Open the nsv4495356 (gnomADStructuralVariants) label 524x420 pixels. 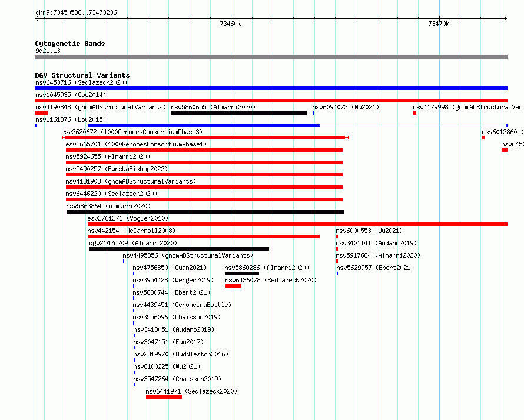coord(188,255)
